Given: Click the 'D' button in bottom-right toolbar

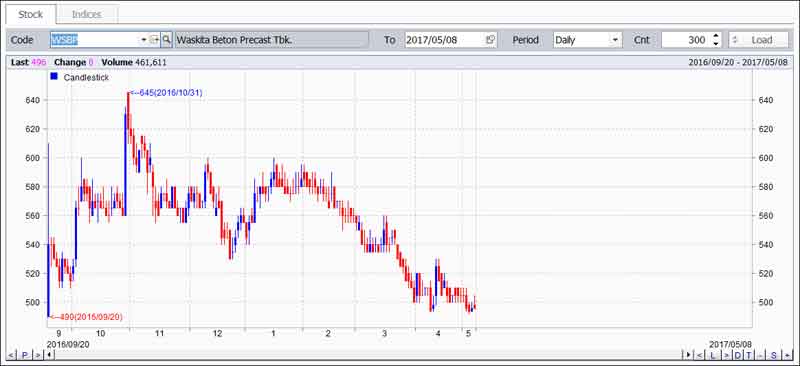Looking at the screenshot, I should (737, 355).
